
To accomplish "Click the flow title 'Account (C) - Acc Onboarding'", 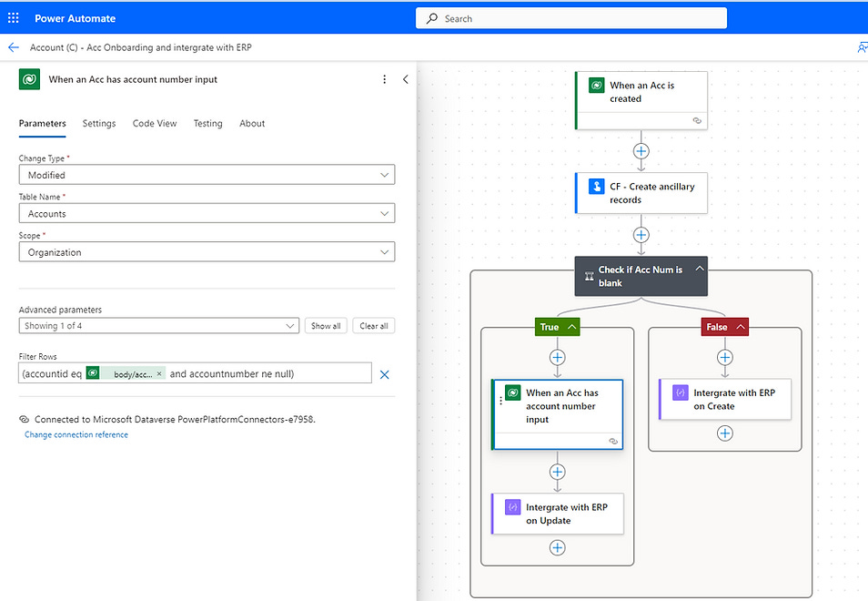I will (141, 47).
